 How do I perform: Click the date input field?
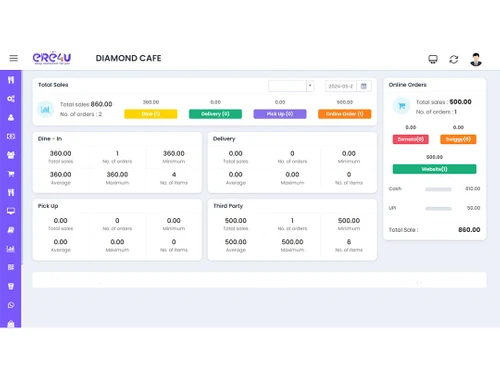click(341, 86)
